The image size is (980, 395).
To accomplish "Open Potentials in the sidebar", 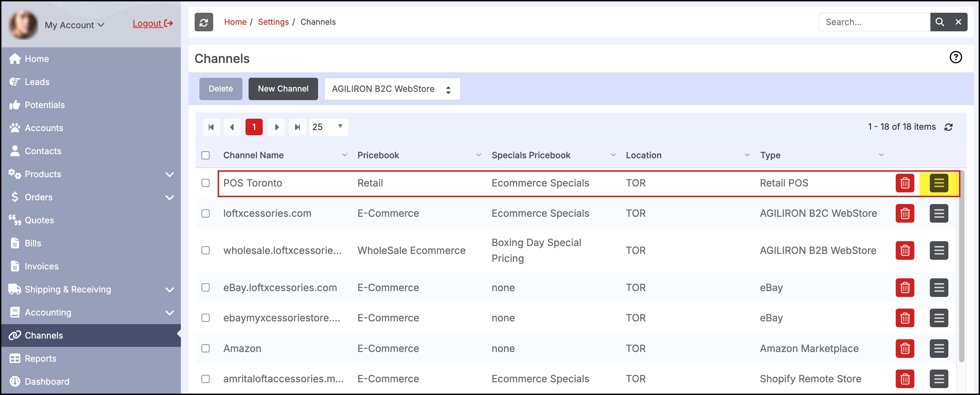I will point(91,105).
